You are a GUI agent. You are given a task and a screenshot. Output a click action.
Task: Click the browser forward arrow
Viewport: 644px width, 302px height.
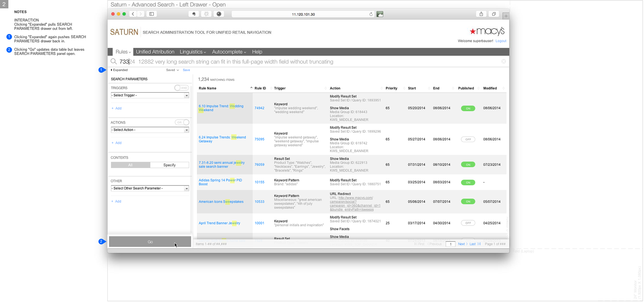pyautogui.click(x=141, y=14)
